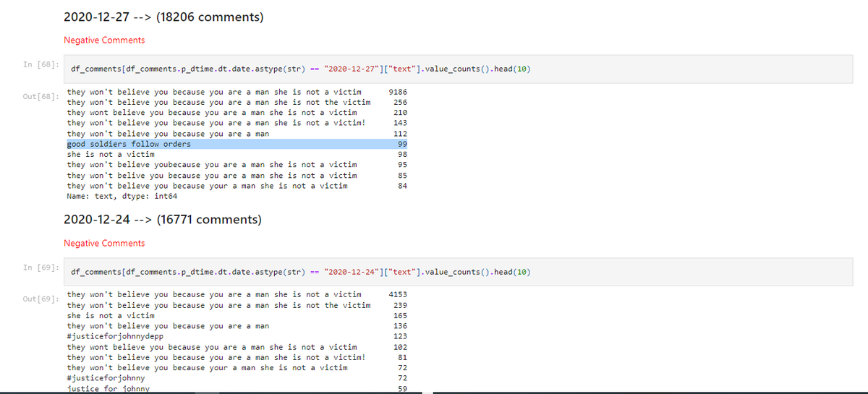Click 'she is not a victim' row with count 165
The width and height of the screenshot is (868, 394).
coord(237,315)
